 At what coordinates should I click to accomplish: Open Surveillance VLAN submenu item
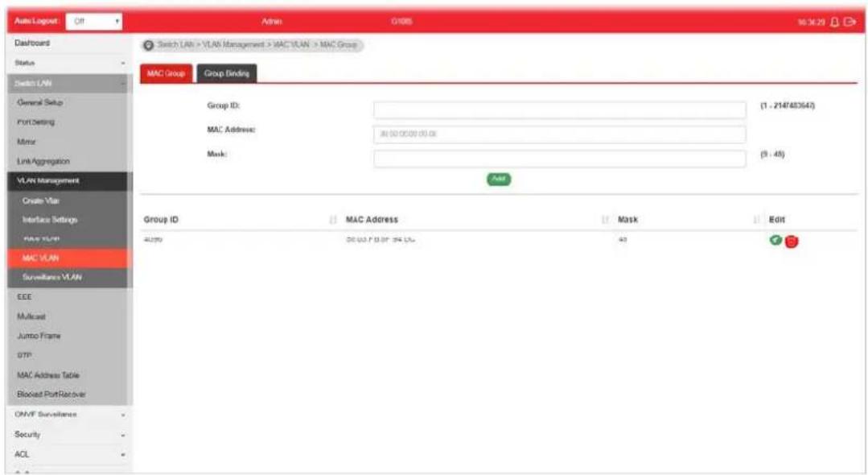pos(52,277)
